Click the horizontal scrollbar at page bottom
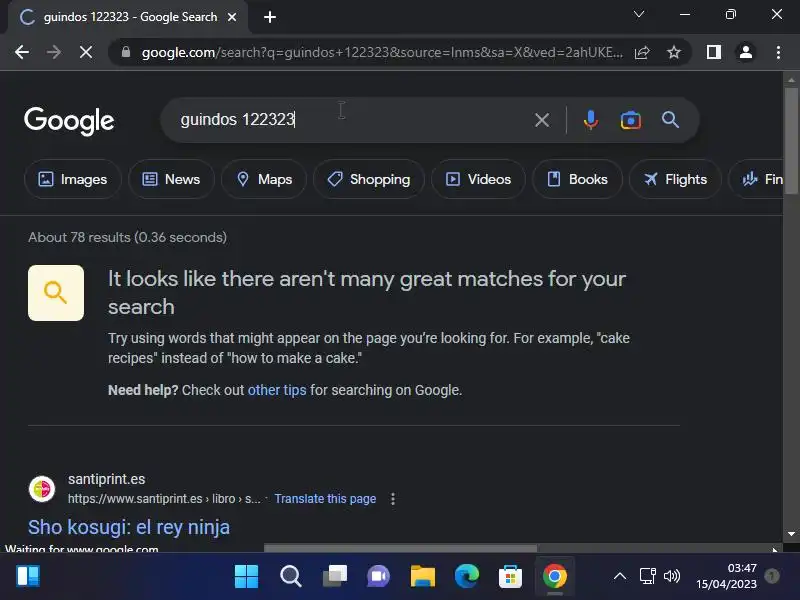Image resolution: width=800 pixels, height=600 pixels. [x=400, y=548]
